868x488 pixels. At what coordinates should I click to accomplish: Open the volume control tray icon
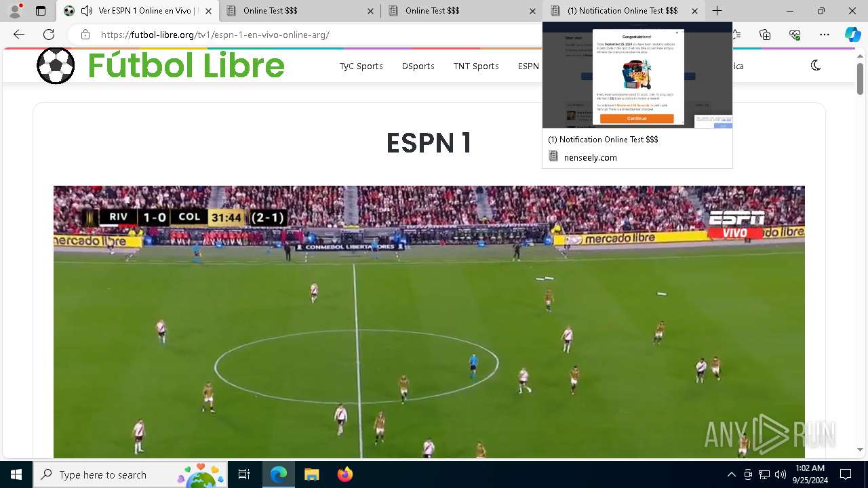(781, 474)
